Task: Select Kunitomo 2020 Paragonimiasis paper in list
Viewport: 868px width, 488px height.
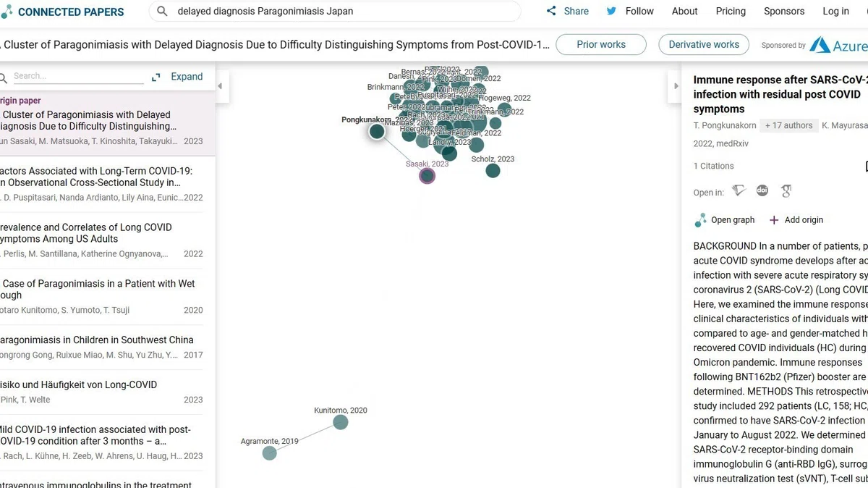Action: coord(102,297)
